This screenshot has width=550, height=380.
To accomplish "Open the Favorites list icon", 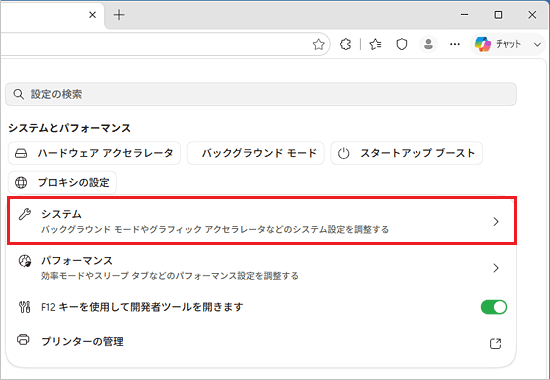I will pyautogui.click(x=376, y=44).
